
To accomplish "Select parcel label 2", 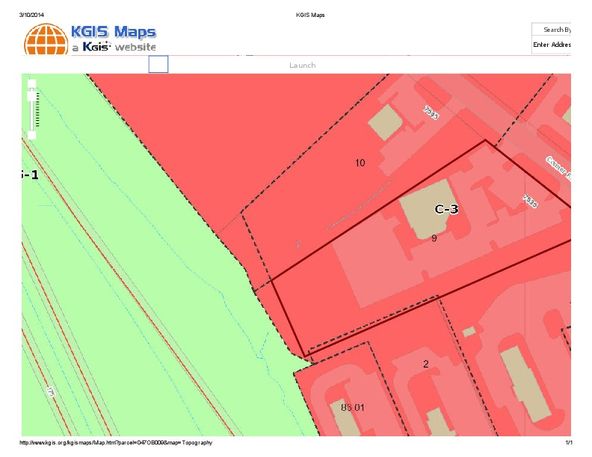I will click(426, 364).
